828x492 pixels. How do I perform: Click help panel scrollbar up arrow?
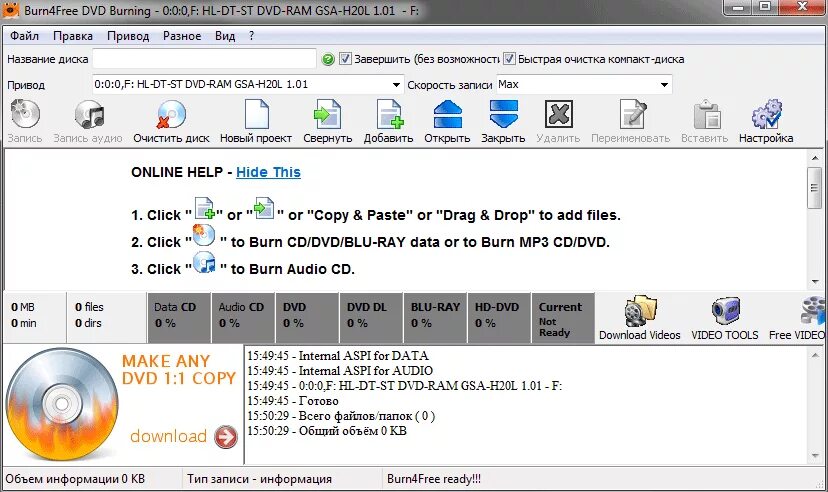814,158
